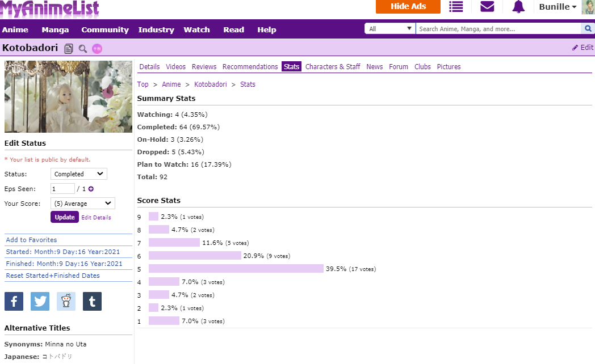The height and width of the screenshot is (364, 595).
Task: Click the Anime breadcrumb link
Action: 171,84
